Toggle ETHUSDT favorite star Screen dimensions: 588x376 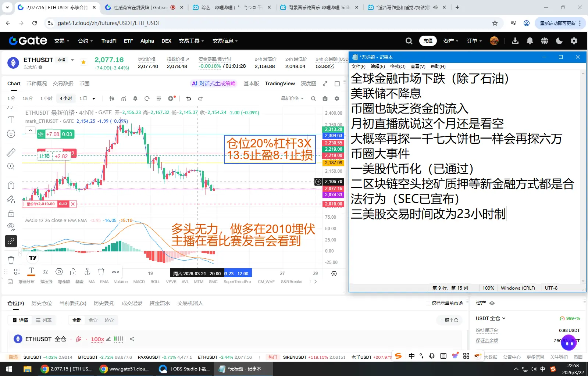[x=83, y=62]
